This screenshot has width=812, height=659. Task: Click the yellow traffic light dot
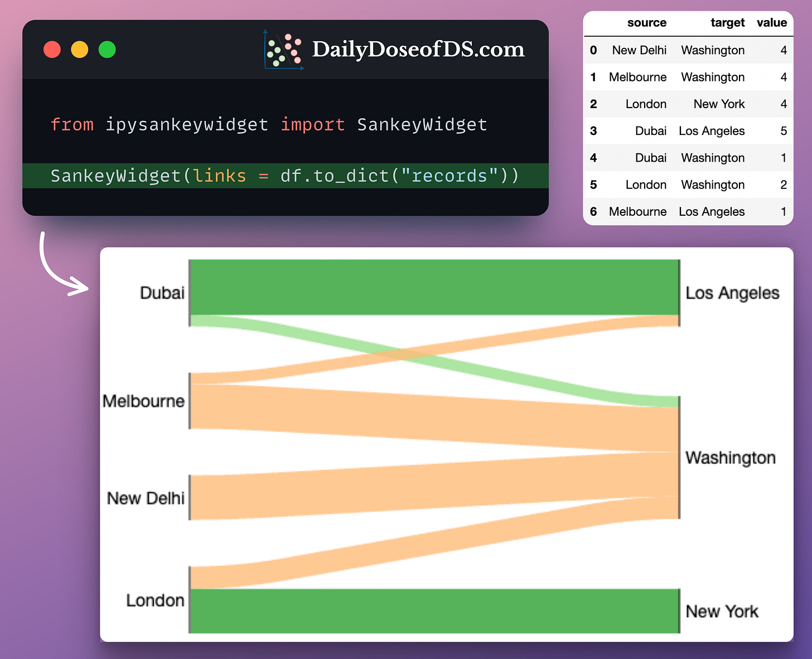80,49
